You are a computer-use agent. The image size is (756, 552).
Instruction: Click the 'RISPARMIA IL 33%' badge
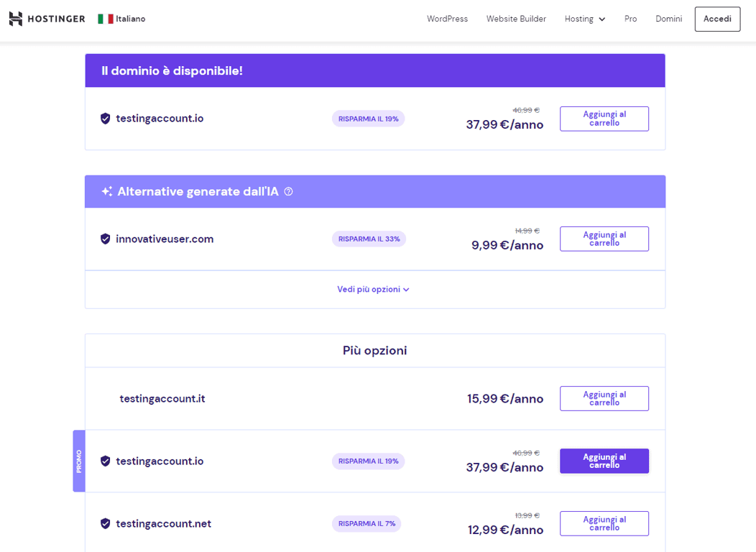369,238
